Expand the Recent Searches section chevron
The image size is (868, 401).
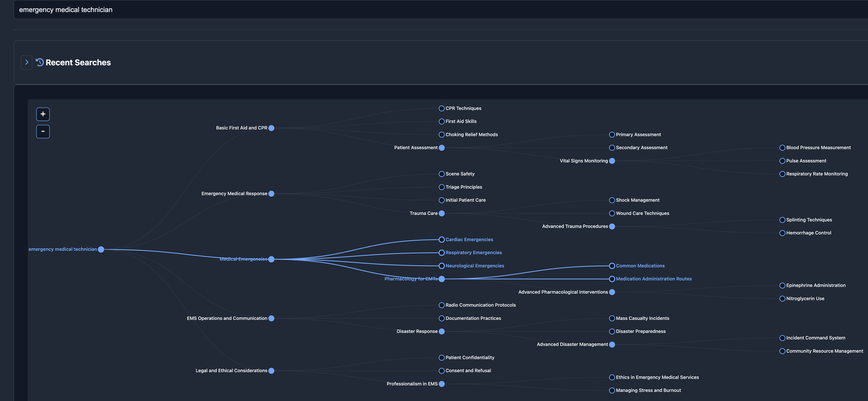[26, 62]
